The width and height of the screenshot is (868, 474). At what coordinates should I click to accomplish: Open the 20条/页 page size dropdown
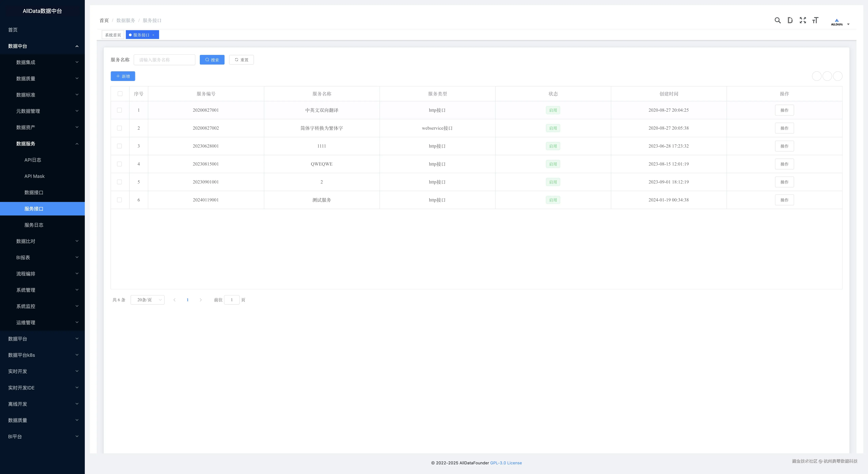pyautogui.click(x=147, y=300)
